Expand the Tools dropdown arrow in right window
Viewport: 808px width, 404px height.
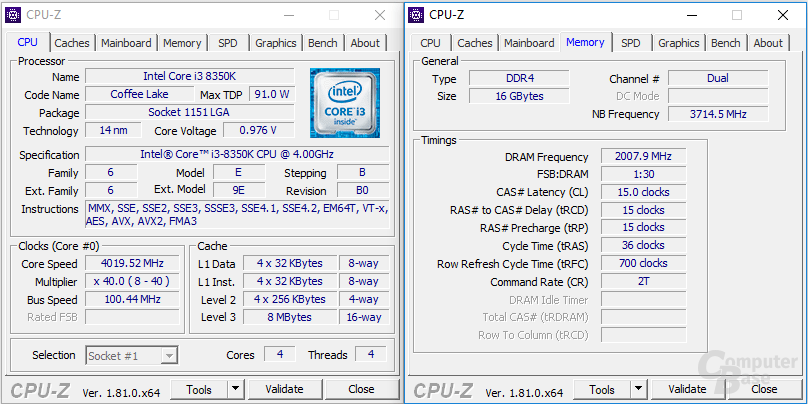(x=638, y=389)
